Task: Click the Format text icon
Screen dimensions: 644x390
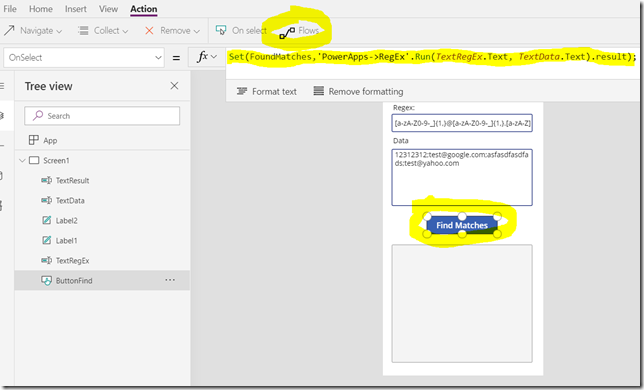Action: [x=242, y=91]
